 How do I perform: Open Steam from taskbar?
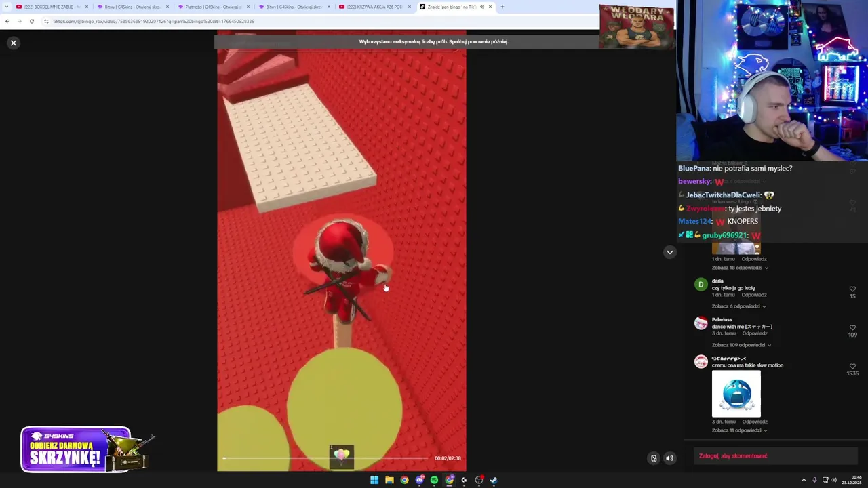(x=494, y=480)
